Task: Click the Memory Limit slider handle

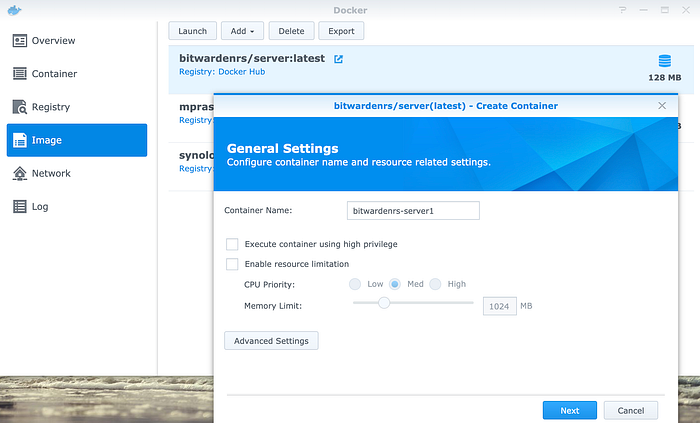Action: [384, 303]
